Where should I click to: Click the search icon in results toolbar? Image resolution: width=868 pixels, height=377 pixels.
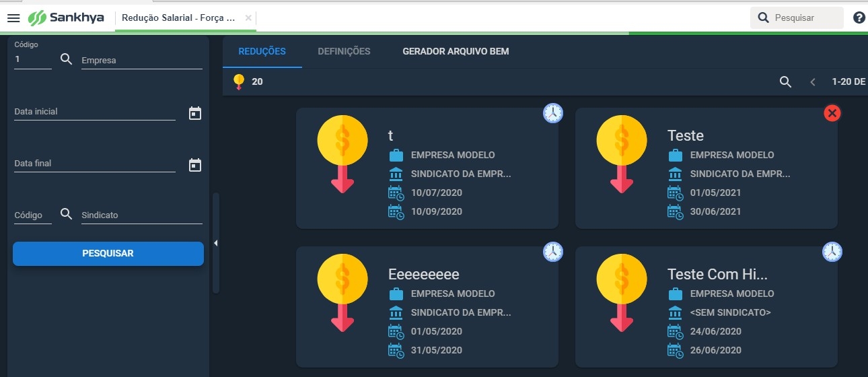tap(785, 81)
